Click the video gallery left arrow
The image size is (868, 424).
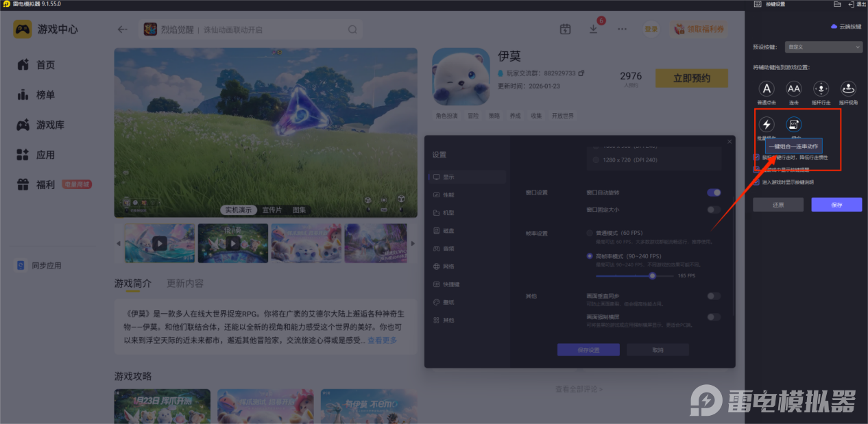click(119, 243)
